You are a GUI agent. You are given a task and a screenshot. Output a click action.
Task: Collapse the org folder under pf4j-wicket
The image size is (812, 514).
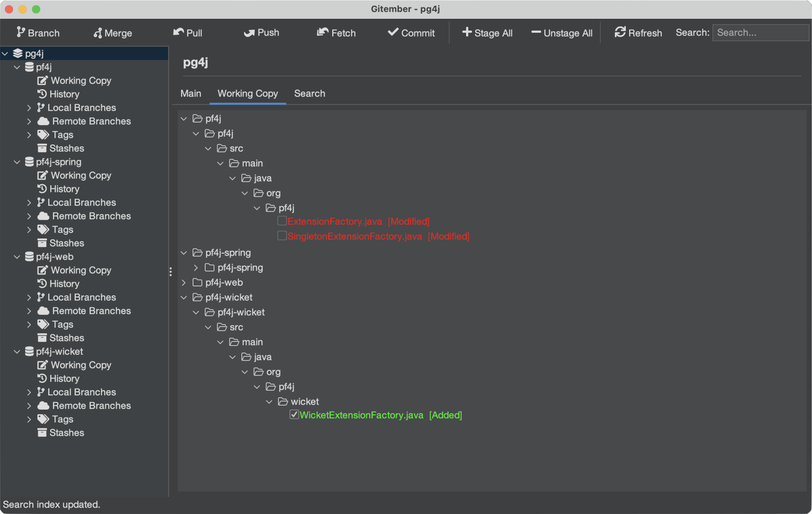click(245, 372)
